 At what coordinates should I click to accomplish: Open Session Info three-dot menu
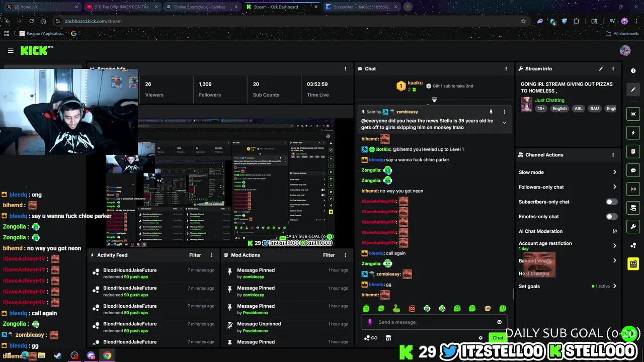[x=345, y=69]
